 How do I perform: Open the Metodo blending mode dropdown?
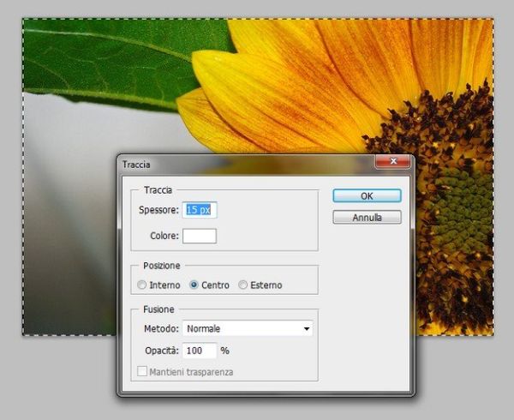248,328
